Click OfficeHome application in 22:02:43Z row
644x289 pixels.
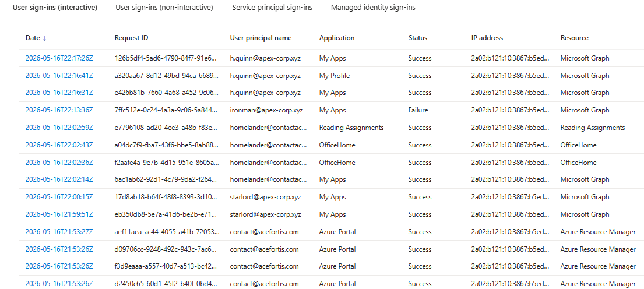[x=337, y=145]
